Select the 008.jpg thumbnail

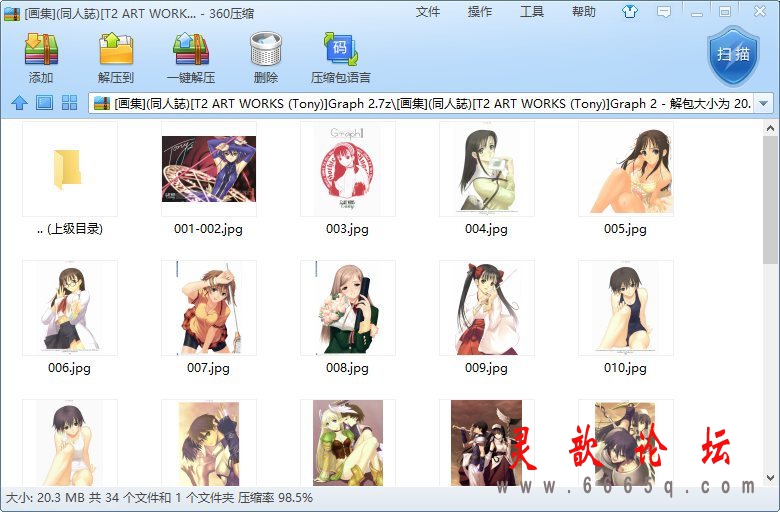[x=348, y=307]
